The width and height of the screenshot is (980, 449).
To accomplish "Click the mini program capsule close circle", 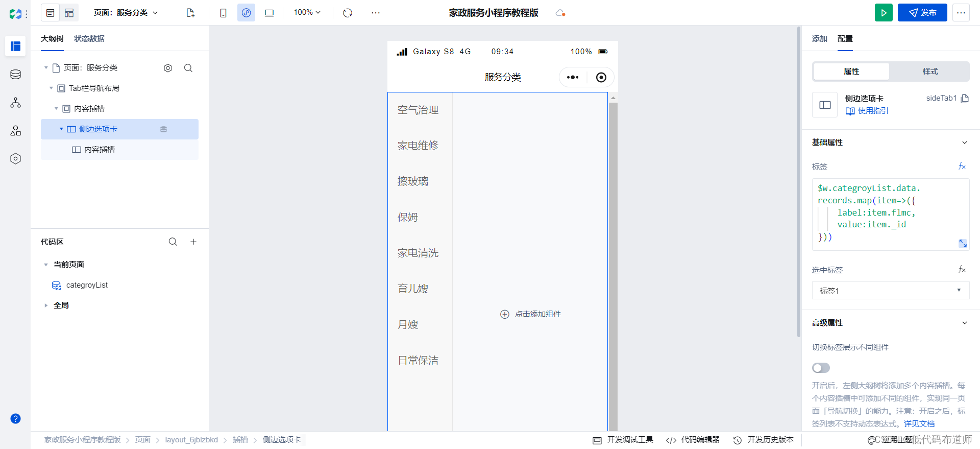I will (x=601, y=77).
